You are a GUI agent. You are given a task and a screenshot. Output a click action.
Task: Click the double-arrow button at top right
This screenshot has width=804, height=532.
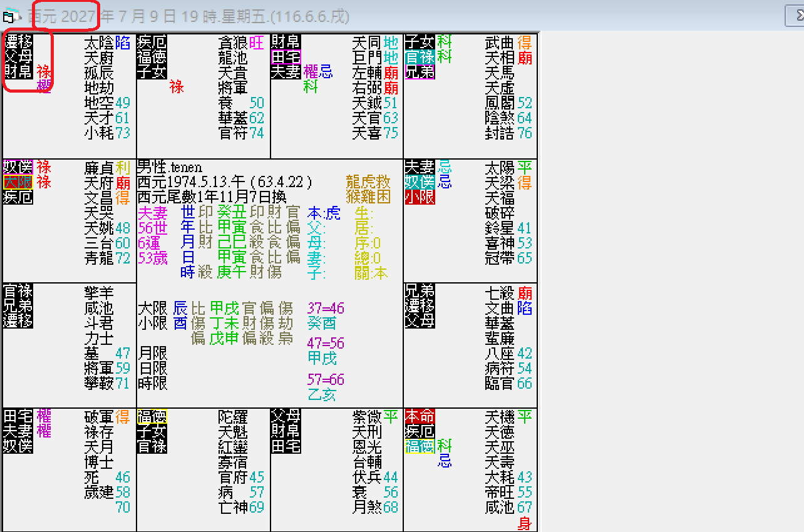(795, 14)
